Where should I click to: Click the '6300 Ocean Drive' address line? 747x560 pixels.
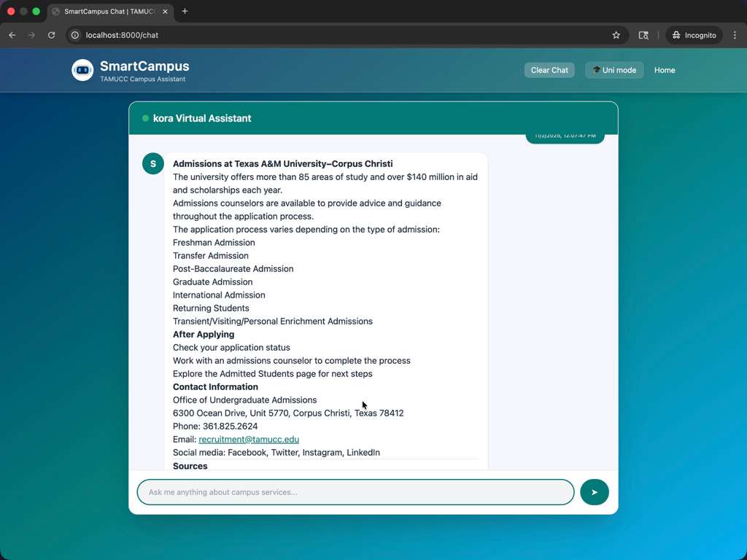pos(288,413)
